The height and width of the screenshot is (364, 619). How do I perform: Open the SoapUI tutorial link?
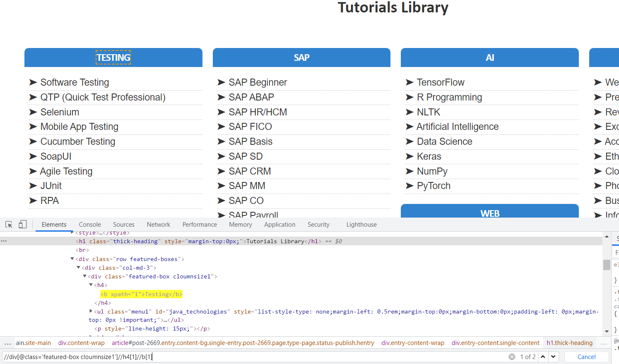tap(56, 156)
